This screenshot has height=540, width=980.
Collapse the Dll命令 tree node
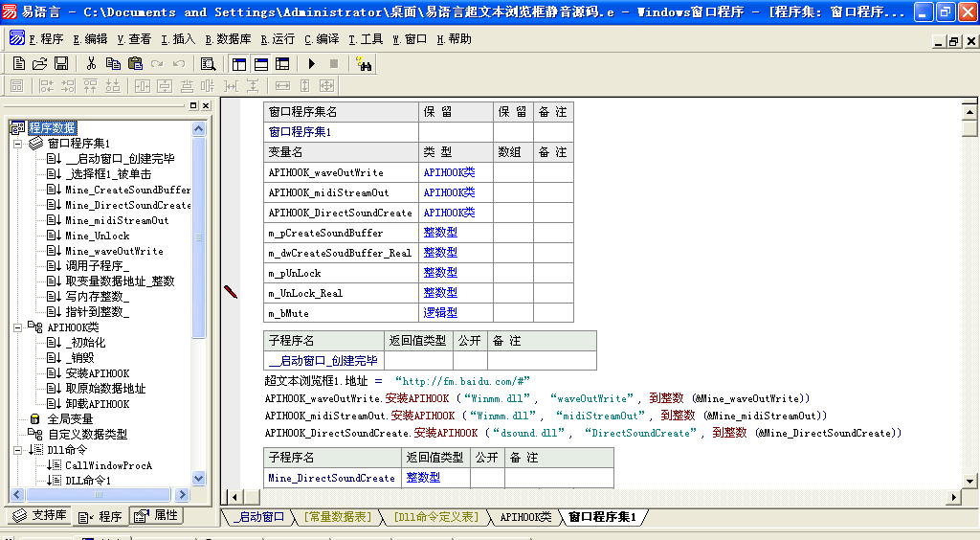pyautogui.click(x=18, y=450)
